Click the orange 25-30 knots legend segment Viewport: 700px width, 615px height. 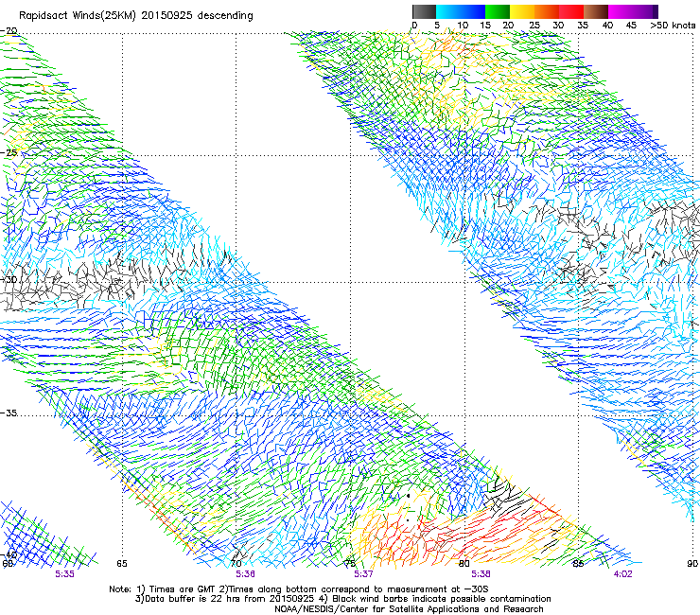tap(547, 11)
